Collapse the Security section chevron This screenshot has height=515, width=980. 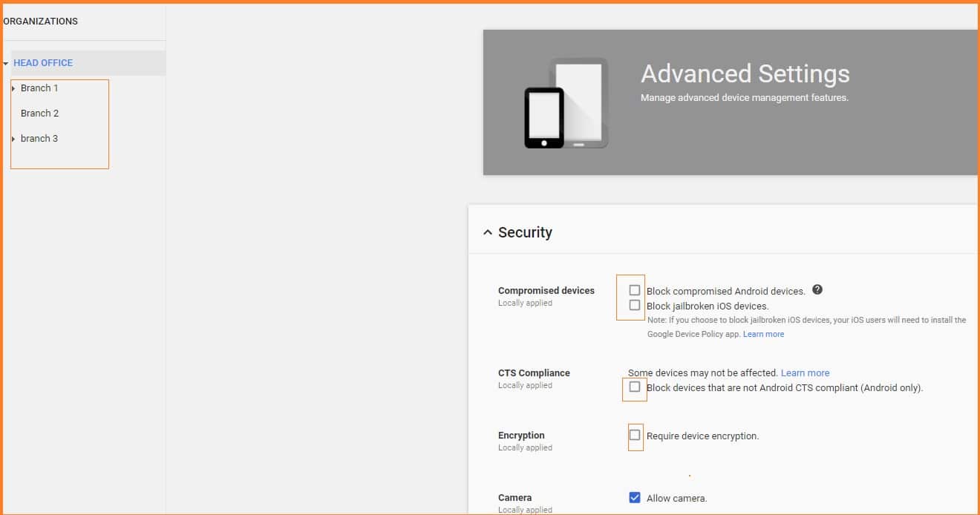click(488, 232)
